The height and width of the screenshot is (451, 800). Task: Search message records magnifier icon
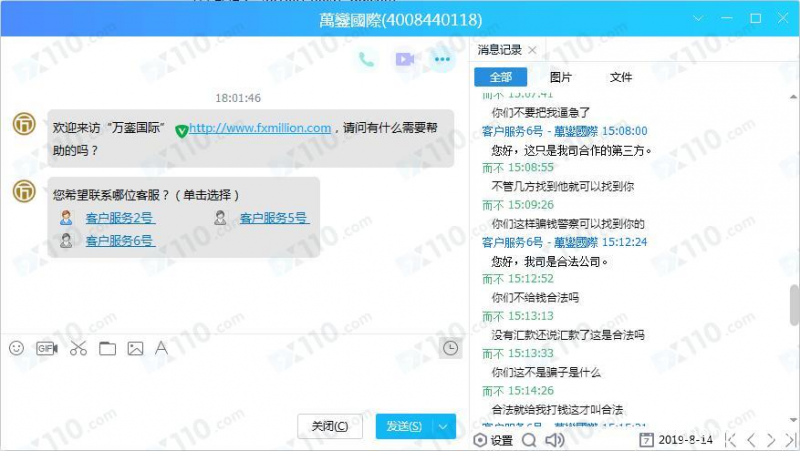coord(529,440)
